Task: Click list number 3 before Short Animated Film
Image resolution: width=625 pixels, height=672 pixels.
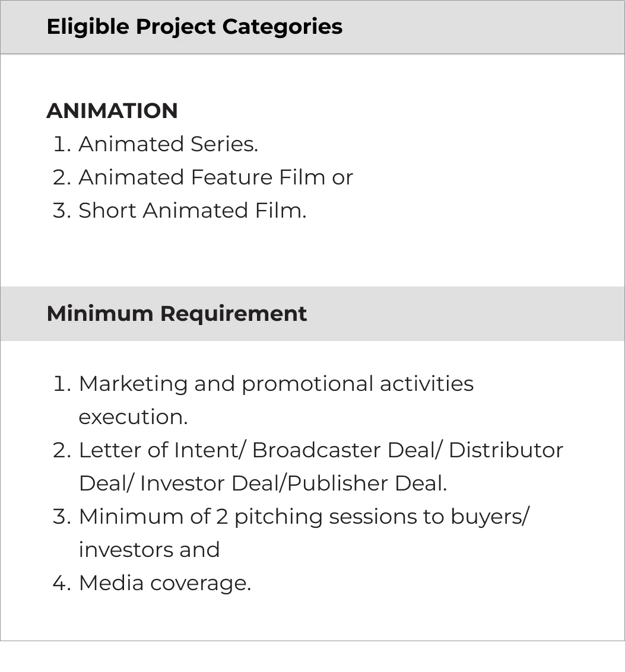Action: coord(62,211)
